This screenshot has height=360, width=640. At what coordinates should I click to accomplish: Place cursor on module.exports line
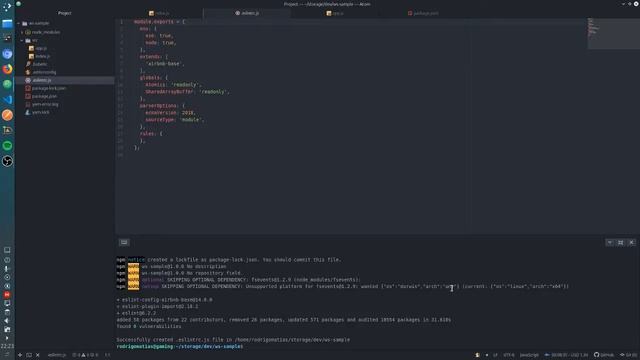159,22
